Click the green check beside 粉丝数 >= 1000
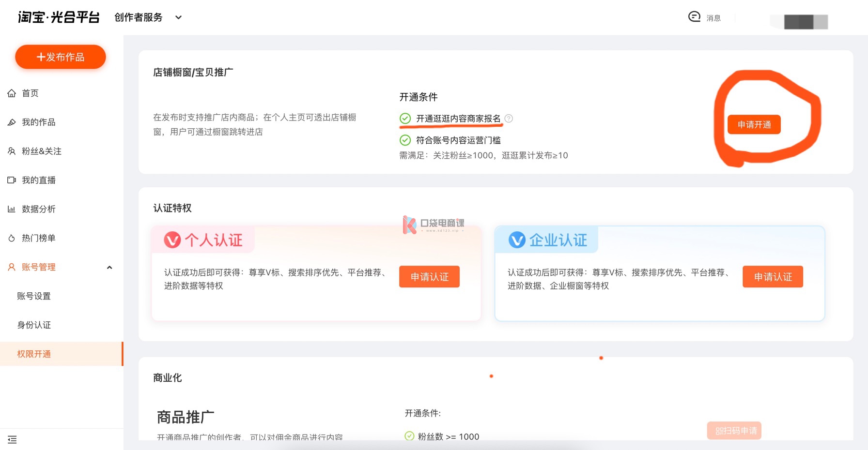 coord(409,436)
